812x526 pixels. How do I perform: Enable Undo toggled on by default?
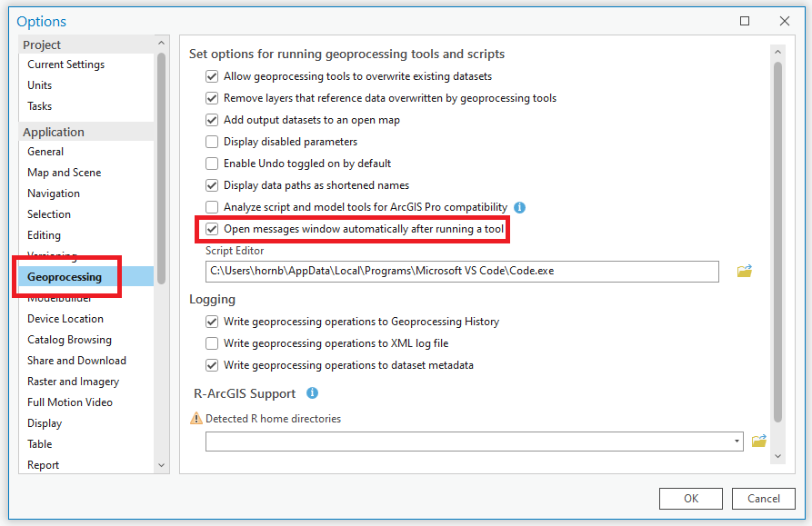coord(211,162)
